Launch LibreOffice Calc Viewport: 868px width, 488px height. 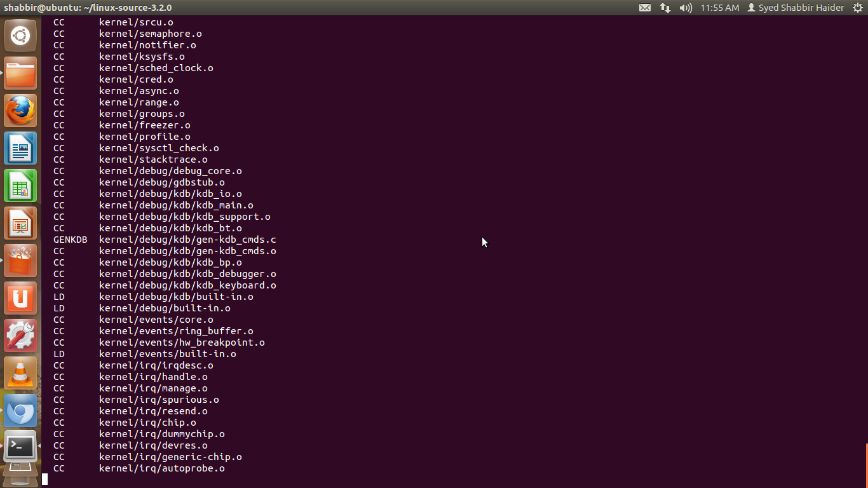[x=20, y=186]
